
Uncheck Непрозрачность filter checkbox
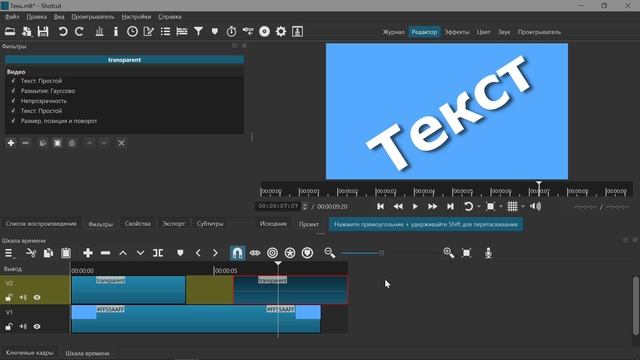pos(13,101)
